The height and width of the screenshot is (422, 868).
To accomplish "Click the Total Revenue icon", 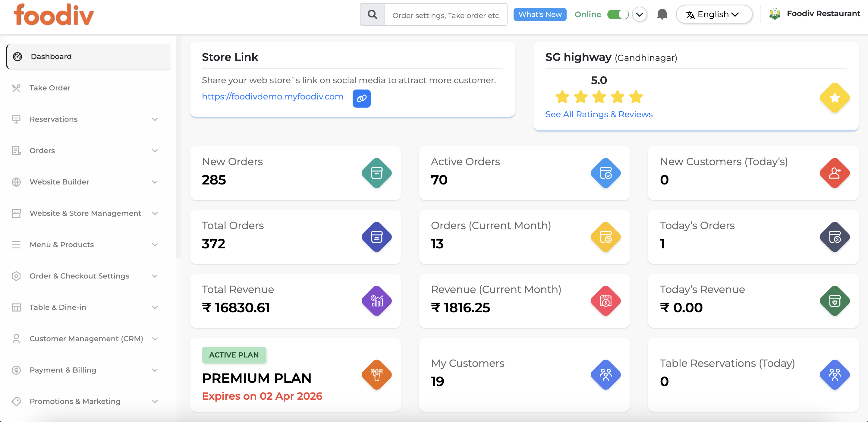I will tap(376, 301).
